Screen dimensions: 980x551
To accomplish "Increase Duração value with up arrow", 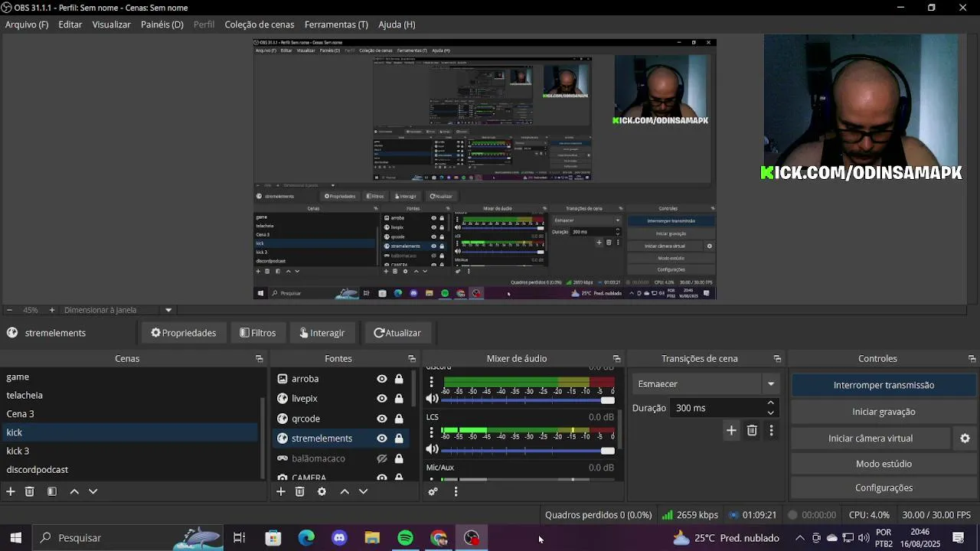I will pyautogui.click(x=770, y=403).
